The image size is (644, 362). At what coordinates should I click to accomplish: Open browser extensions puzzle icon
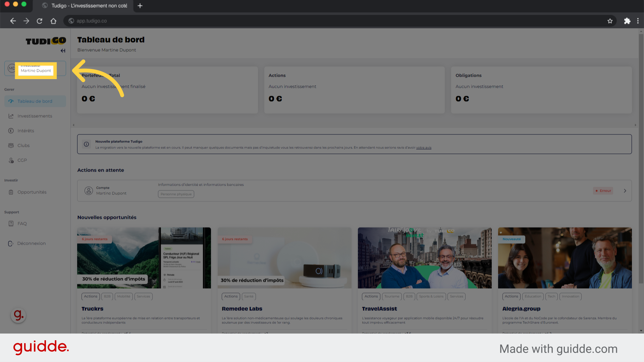click(x=627, y=21)
